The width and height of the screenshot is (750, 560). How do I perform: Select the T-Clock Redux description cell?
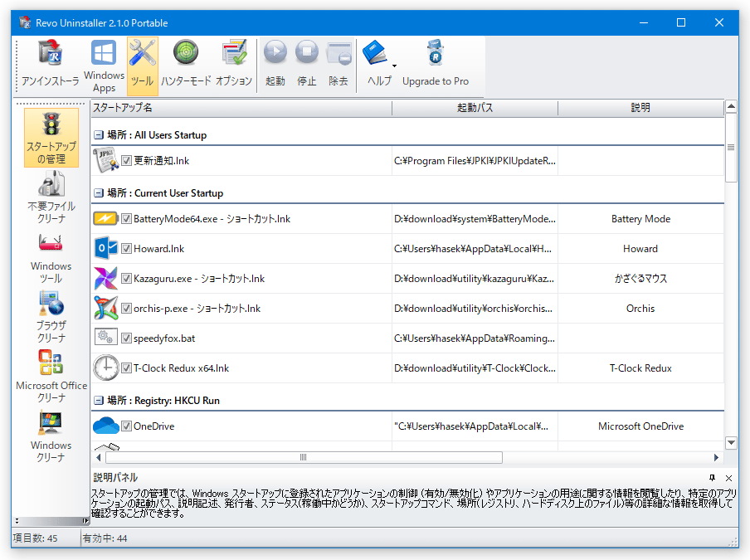point(640,368)
